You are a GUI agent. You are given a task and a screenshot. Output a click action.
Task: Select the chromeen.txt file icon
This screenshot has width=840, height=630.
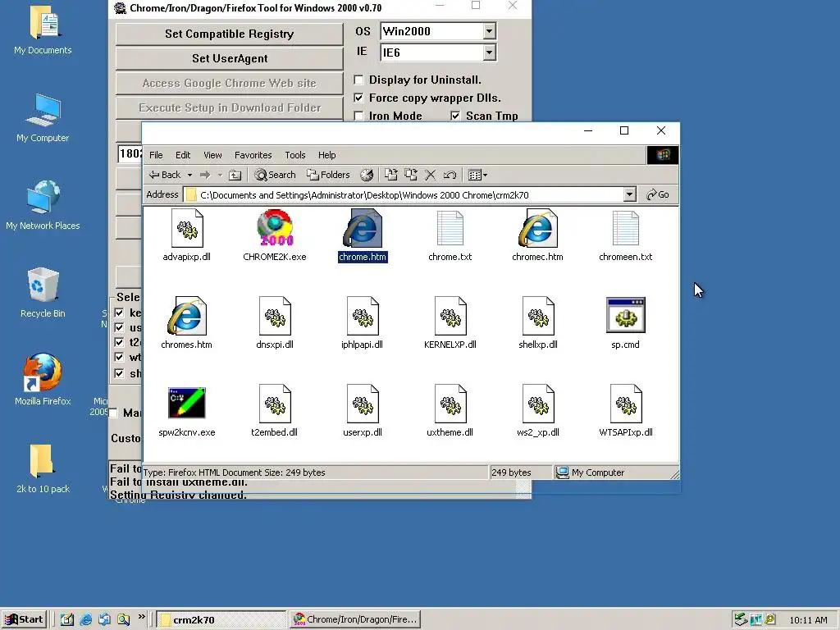(626, 229)
